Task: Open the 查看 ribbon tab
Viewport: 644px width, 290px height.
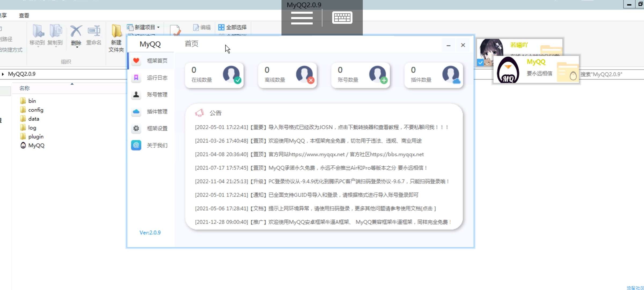Action: [24, 16]
